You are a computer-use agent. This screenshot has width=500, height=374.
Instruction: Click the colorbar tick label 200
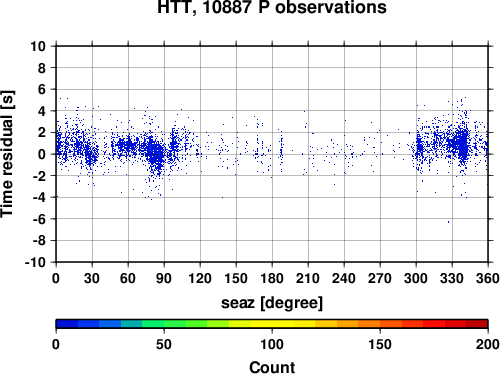coord(488,344)
